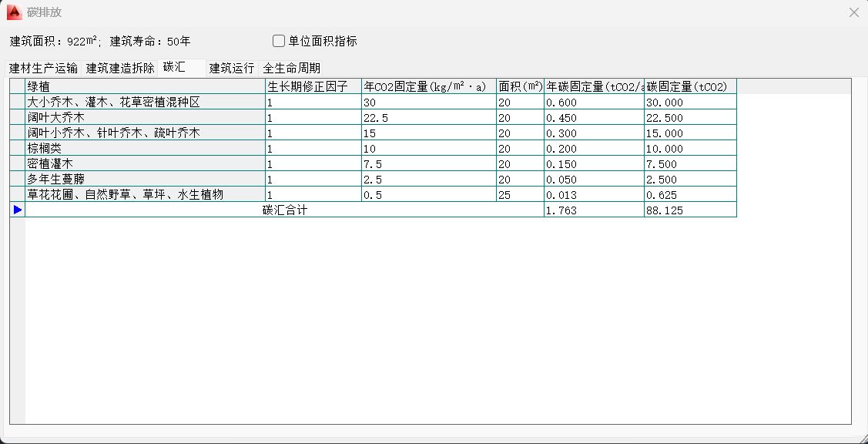Click the AutoCAD app icon in title bar
This screenshot has height=444, width=868.
pyautogui.click(x=14, y=12)
